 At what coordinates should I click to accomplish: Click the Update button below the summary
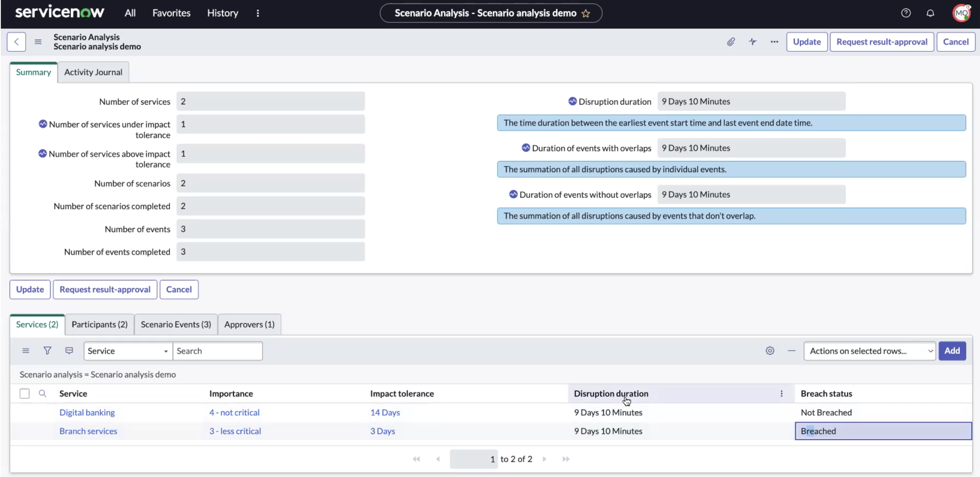[x=30, y=289]
